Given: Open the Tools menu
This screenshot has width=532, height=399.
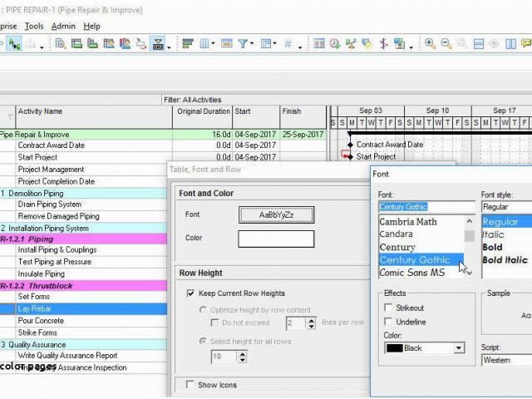Looking at the screenshot, I should pyautogui.click(x=34, y=26).
